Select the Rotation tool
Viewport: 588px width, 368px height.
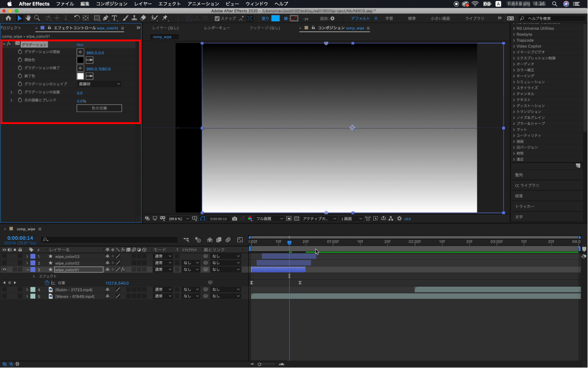point(77,18)
